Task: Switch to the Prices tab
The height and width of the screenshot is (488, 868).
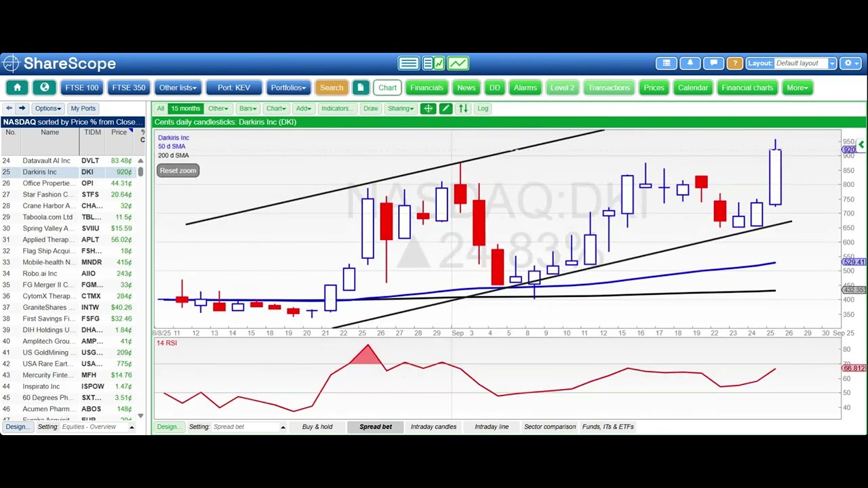Action: click(654, 87)
